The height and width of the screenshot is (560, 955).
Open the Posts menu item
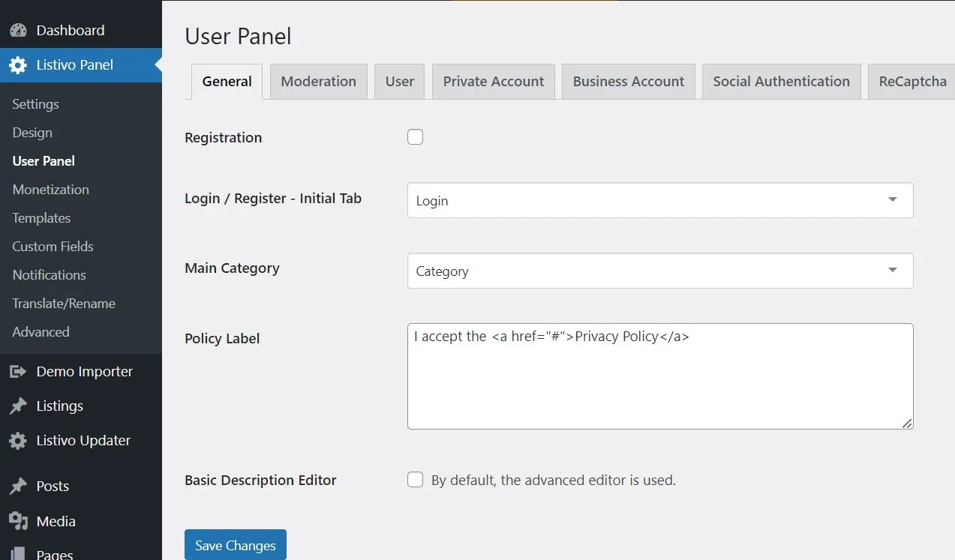[81, 487]
